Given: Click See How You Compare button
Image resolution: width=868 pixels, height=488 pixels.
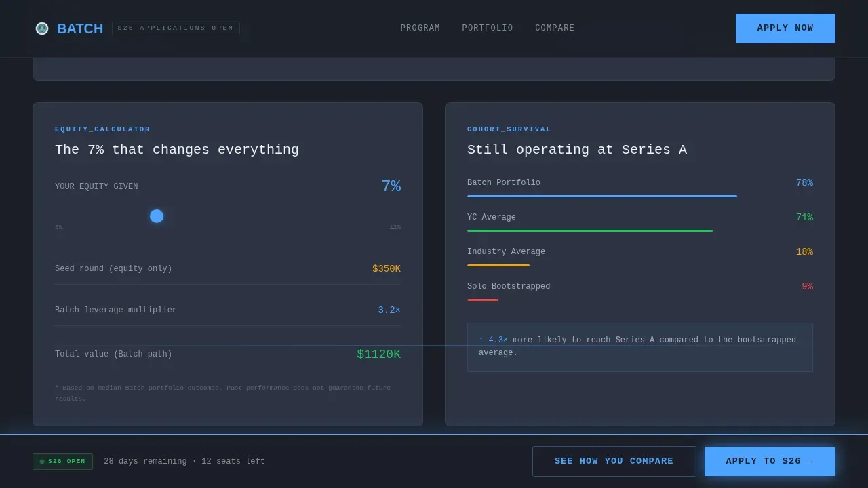Looking at the screenshot, I should click(614, 462).
